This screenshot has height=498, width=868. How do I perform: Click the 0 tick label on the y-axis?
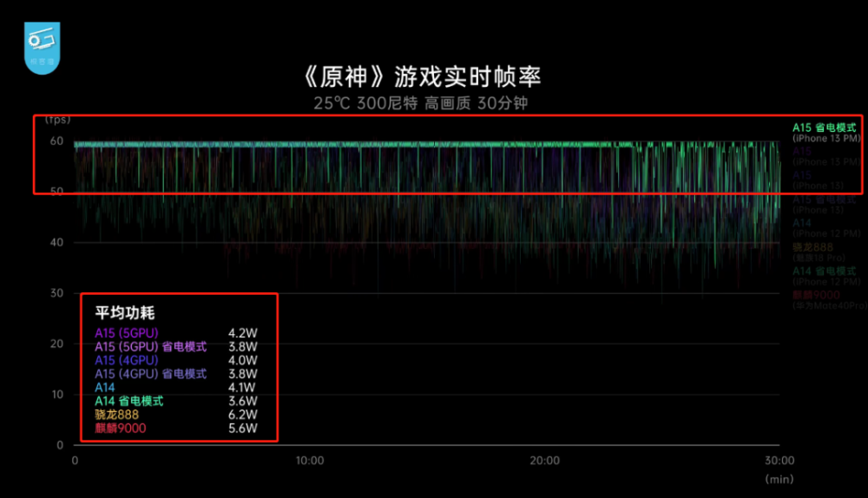pos(60,445)
